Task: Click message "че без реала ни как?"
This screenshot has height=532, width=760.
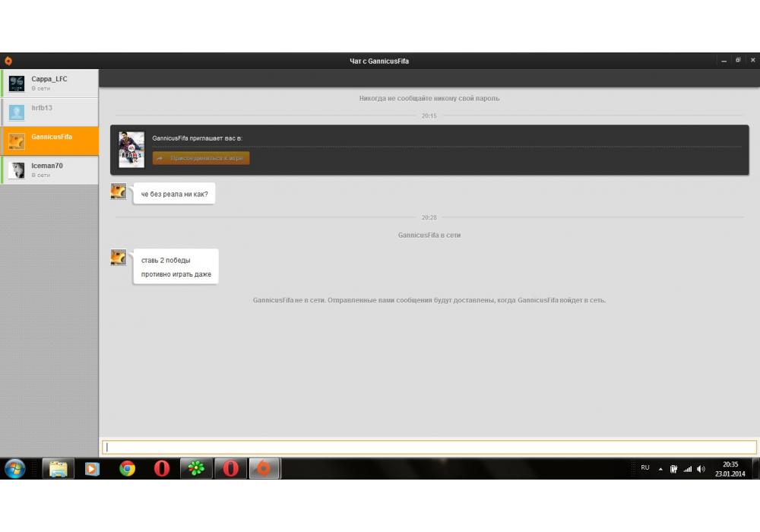Action: [x=175, y=194]
